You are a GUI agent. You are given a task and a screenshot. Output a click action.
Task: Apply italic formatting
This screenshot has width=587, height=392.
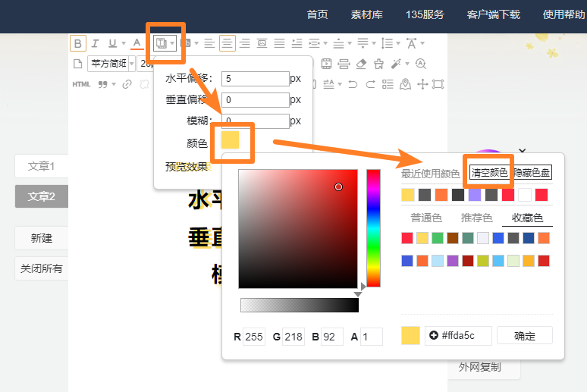coord(96,43)
